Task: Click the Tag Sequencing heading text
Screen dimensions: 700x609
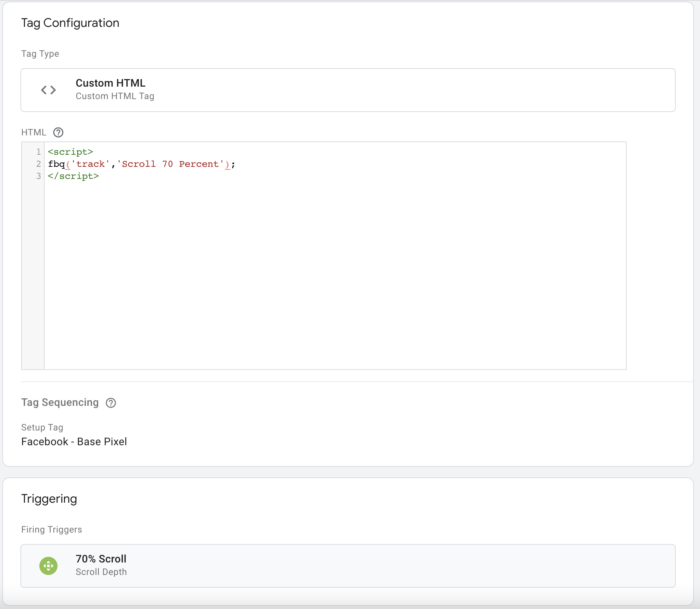Action: tap(60, 402)
